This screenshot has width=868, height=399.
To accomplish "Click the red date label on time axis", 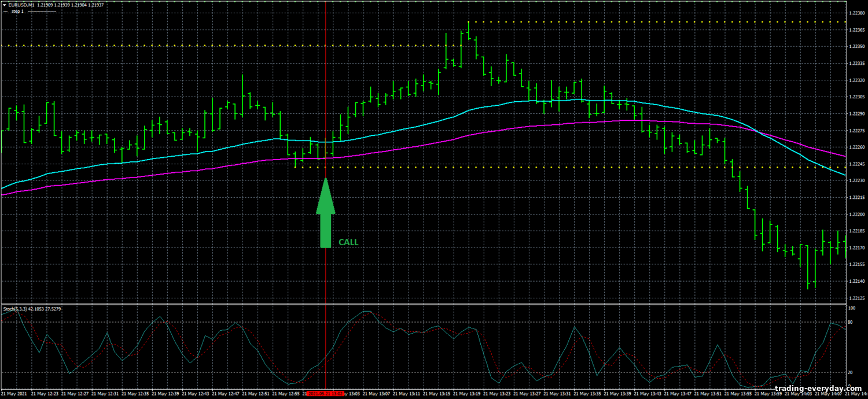I will click(326, 394).
